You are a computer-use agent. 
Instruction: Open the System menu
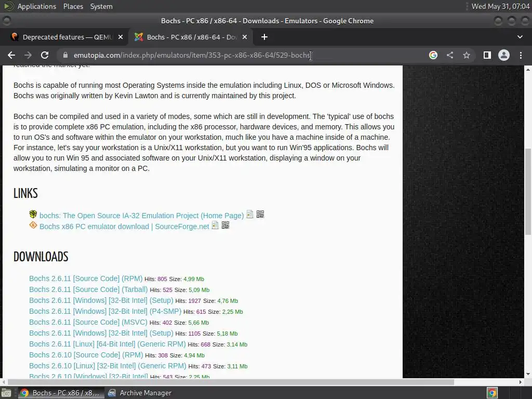click(x=101, y=6)
